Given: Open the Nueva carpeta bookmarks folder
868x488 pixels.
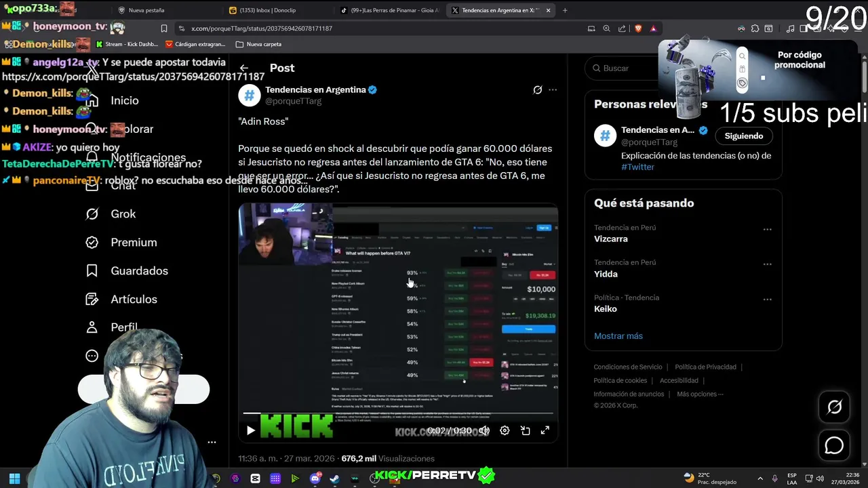Looking at the screenshot, I should [258, 44].
